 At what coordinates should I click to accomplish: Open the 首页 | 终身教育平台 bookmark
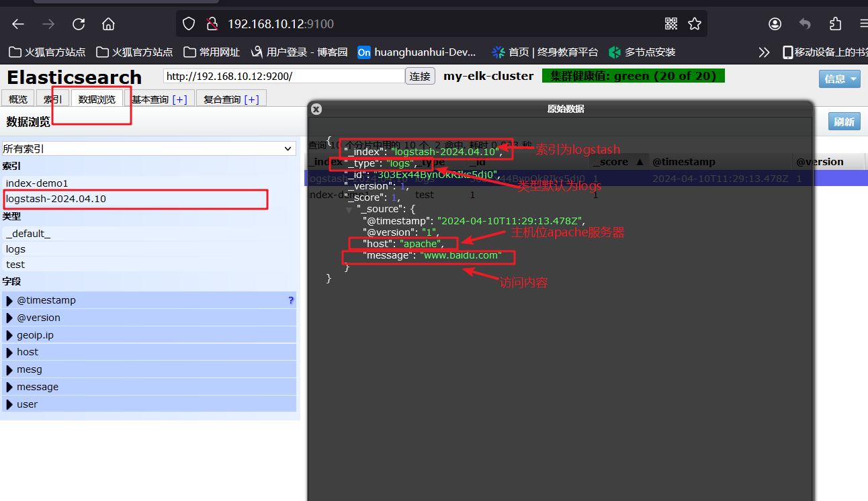coord(545,52)
